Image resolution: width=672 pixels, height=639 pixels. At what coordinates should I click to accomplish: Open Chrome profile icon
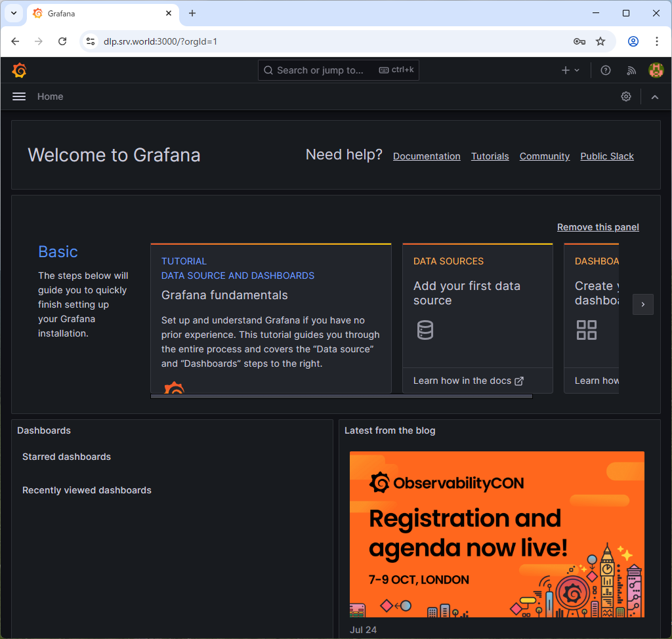click(x=633, y=41)
